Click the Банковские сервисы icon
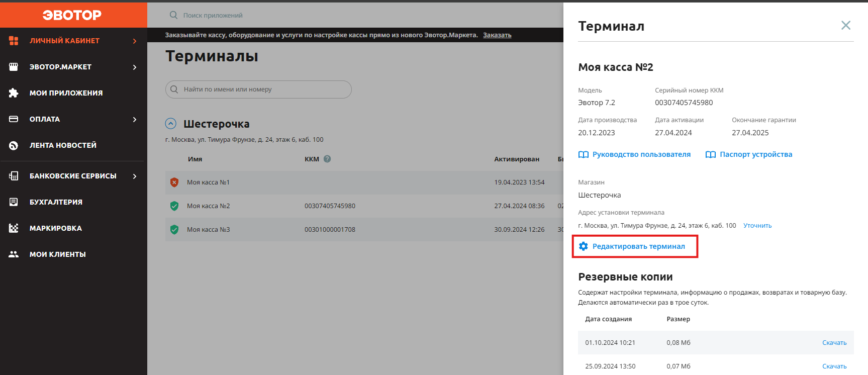The image size is (868, 375). coord(14,176)
